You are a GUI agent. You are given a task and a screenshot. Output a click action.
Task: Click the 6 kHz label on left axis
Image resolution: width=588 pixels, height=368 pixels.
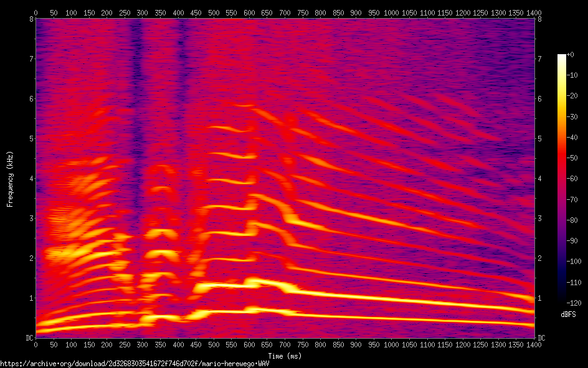31,99
